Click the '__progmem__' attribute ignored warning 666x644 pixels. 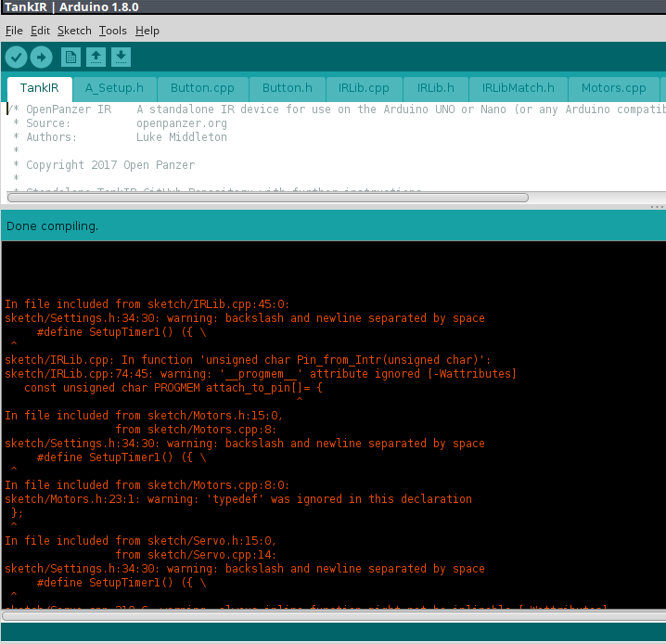pos(261,374)
